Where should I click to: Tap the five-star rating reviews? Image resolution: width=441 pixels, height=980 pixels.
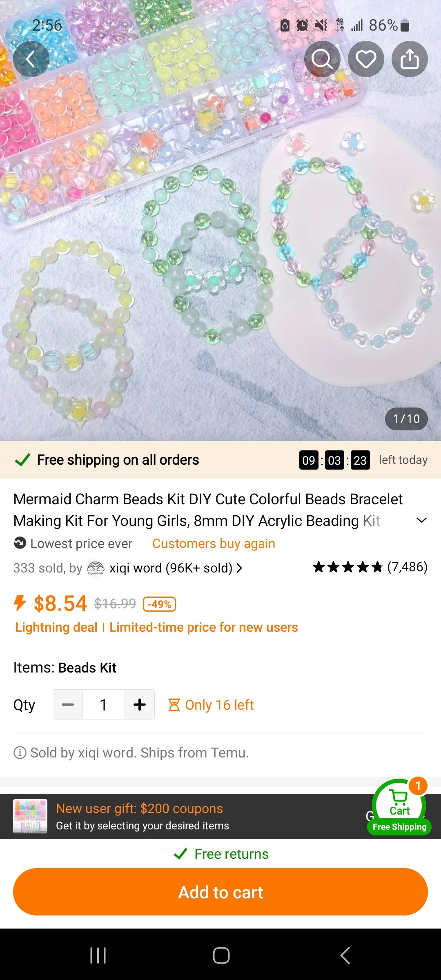(370, 567)
